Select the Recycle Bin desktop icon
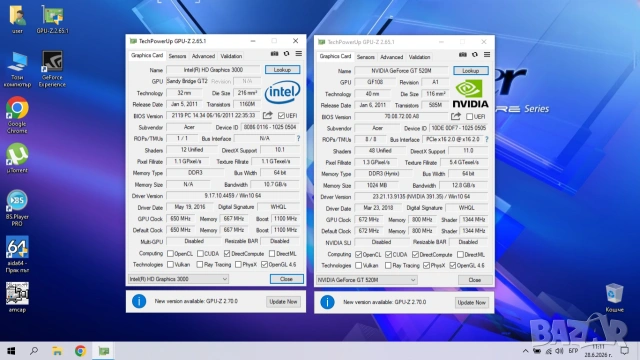640x360 pixels. (614, 298)
